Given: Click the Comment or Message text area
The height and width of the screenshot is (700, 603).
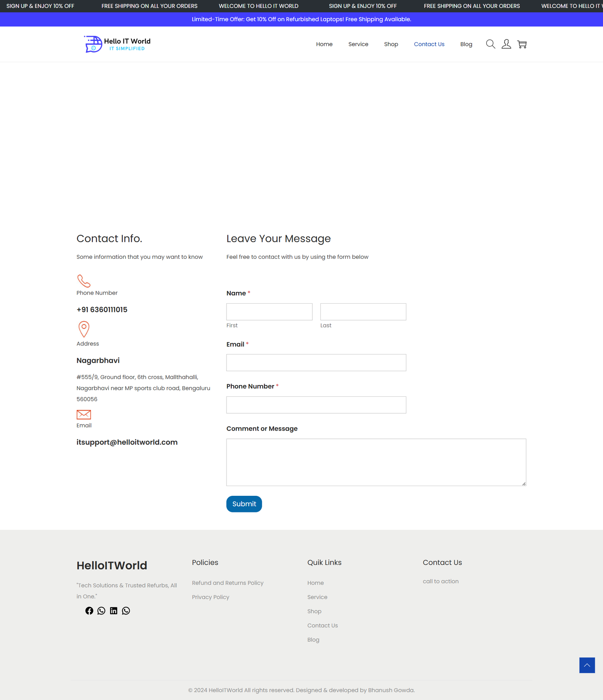Looking at the screenshot, I should (x=376, y=462).
